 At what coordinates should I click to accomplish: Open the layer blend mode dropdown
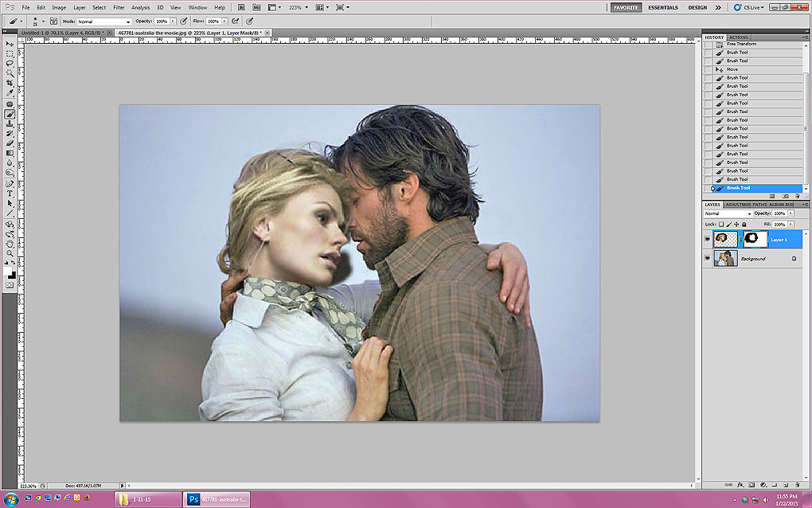727,213
